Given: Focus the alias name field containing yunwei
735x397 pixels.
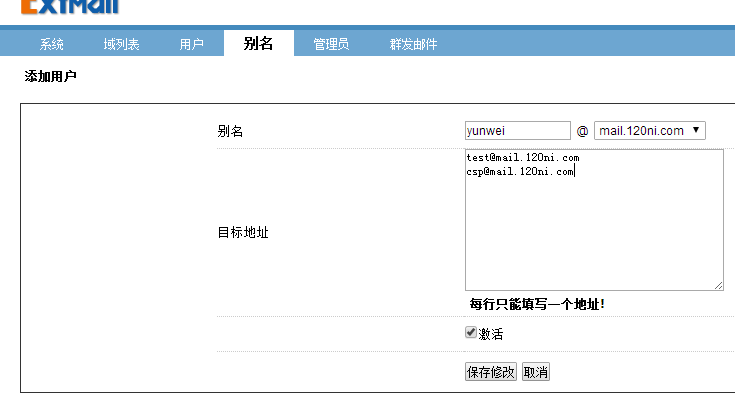Looking at the screenshot, I should pos(518,130).
